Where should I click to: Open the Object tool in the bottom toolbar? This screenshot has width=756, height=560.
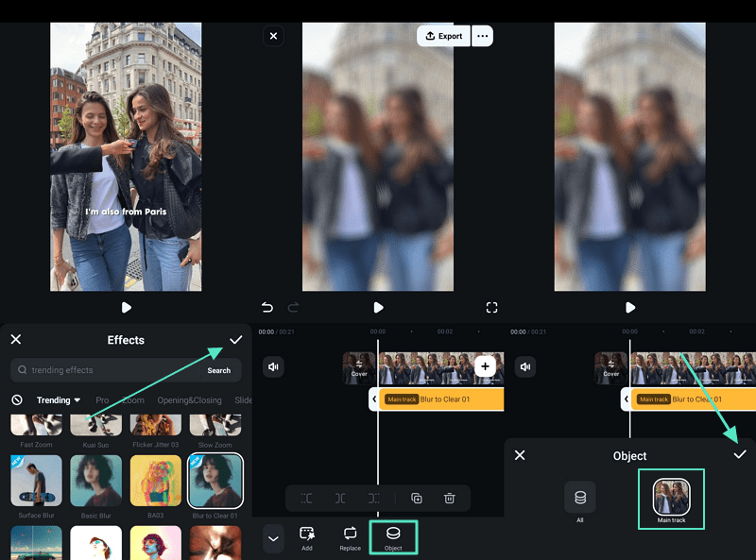click(393, 537)
